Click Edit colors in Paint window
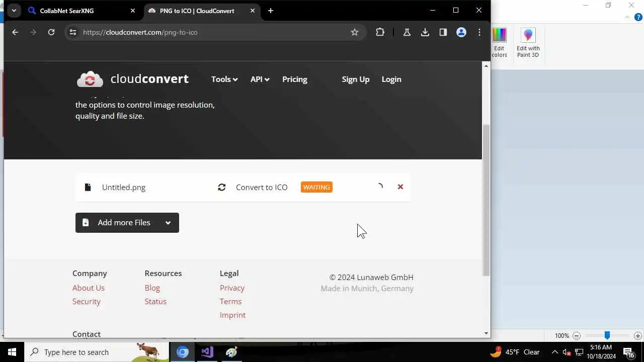 coord(499,43)
